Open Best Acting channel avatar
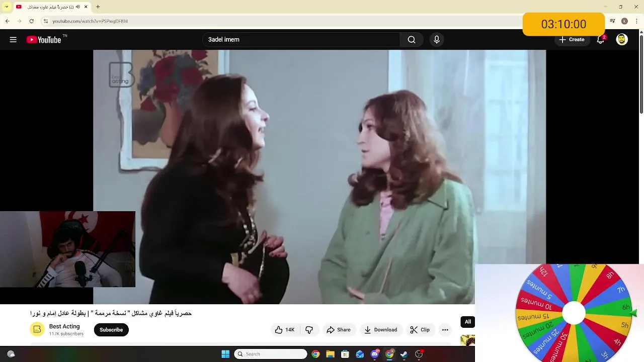Screen dimensions: 644x362 [x=37, y=330]
